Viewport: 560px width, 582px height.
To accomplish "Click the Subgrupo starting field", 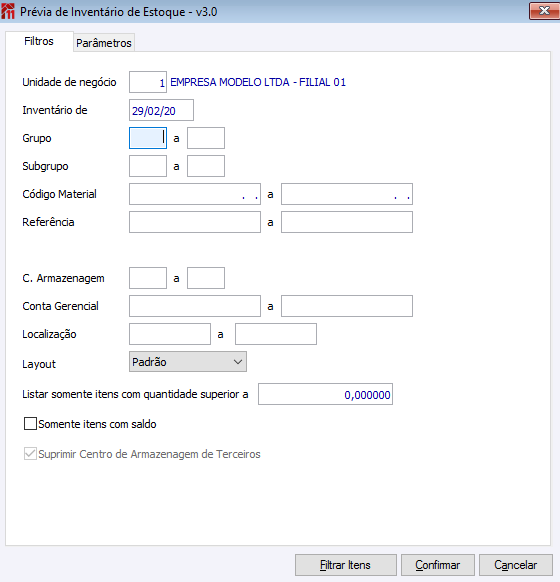I will tap(148, 166).
